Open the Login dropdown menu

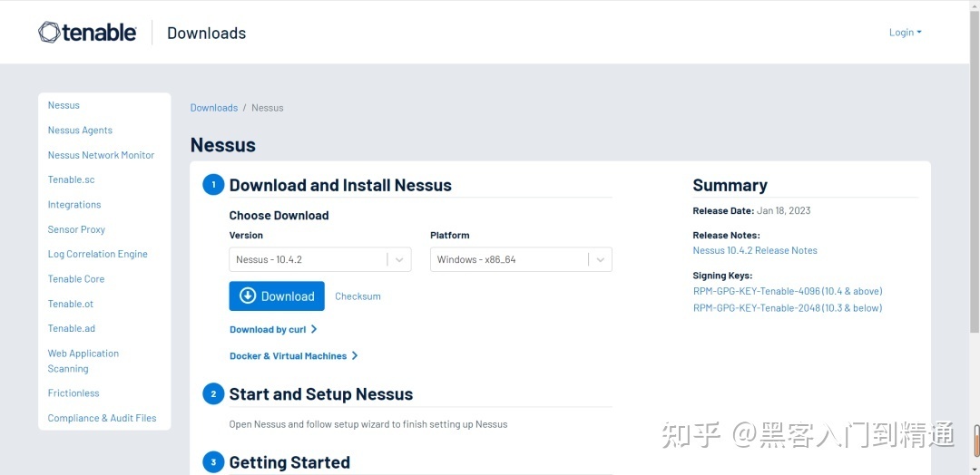coord(905,33)
